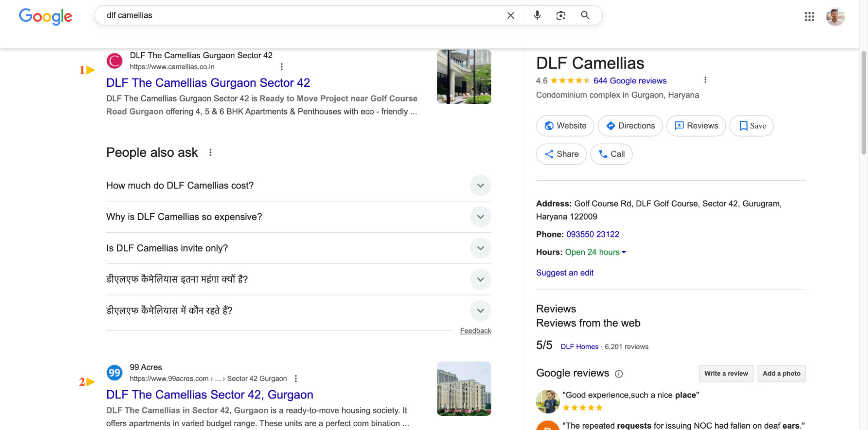Click the Google logo
Image resolution: width=868 pixels, height=430 pixels.
tap(46, 17)
